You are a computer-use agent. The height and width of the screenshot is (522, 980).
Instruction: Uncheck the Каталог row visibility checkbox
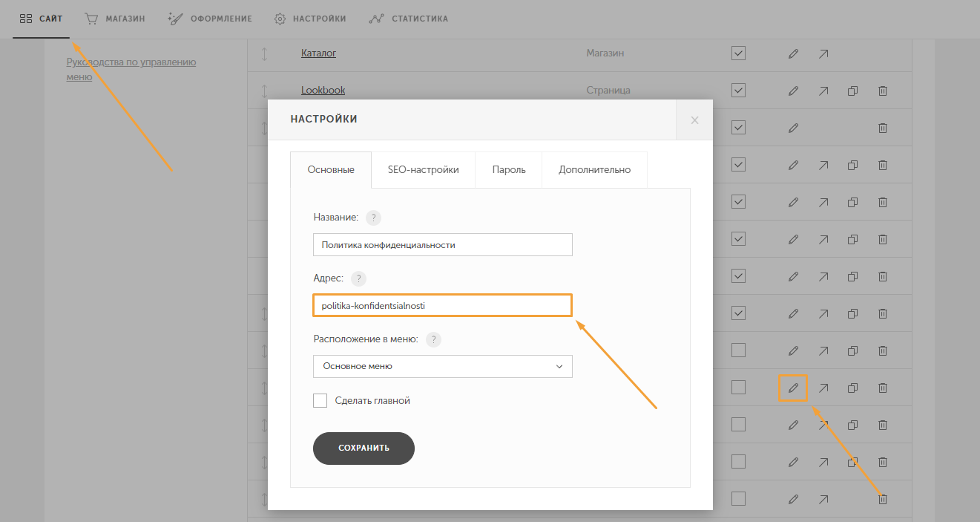[738, 53]
